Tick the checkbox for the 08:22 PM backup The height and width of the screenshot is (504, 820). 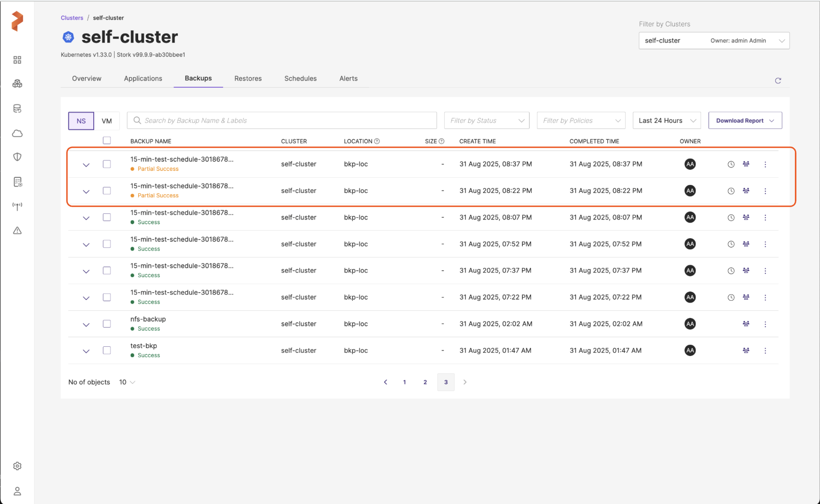click(107, 190)
